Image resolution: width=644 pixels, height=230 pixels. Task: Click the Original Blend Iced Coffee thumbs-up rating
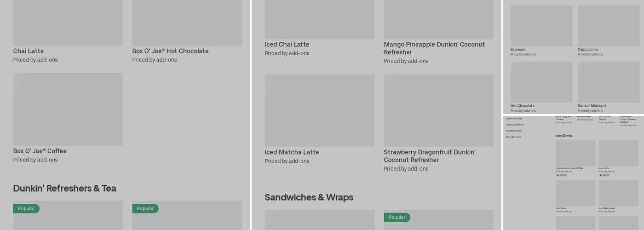(x=561, y=175)
